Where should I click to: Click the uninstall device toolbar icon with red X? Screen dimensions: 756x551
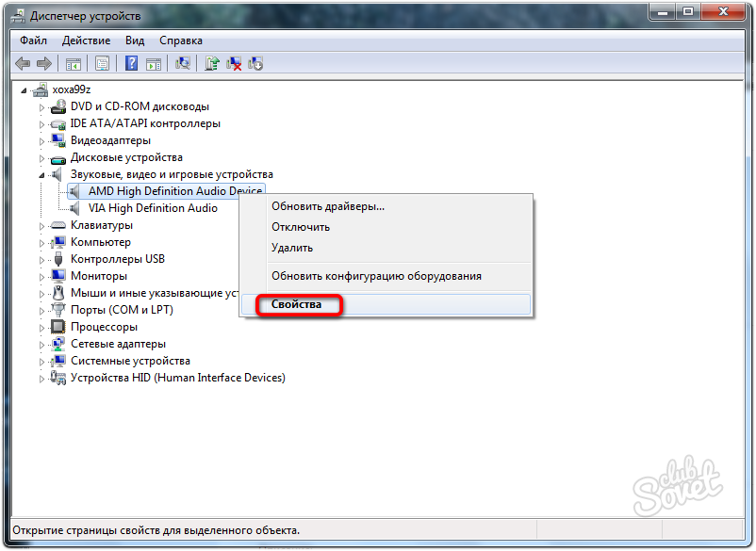tap(234, 63)
